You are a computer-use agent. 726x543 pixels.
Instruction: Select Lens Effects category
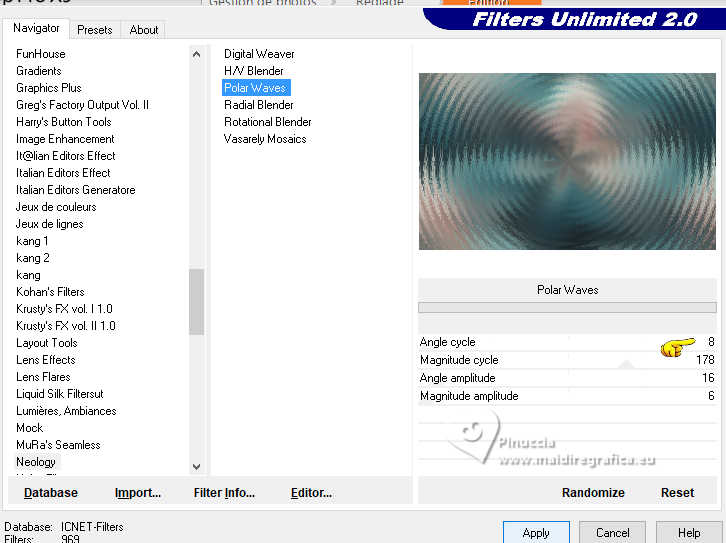pos(46,360)
